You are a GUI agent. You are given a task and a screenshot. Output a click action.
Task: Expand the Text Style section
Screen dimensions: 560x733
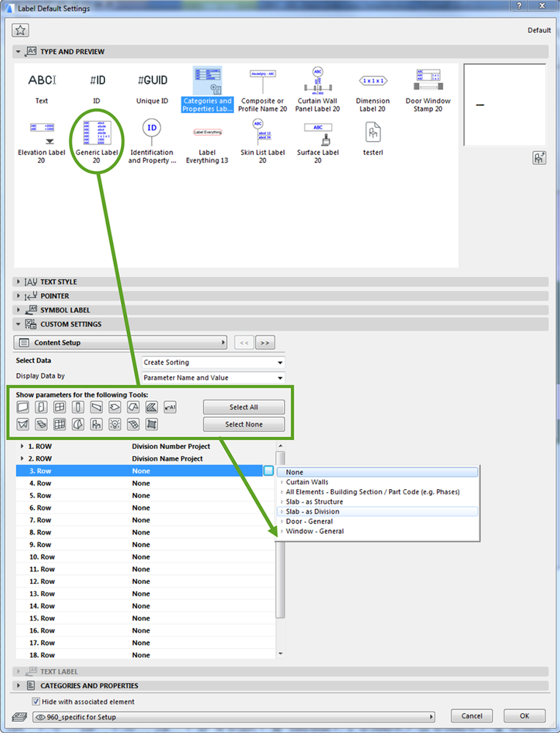[x=18, y=281]
